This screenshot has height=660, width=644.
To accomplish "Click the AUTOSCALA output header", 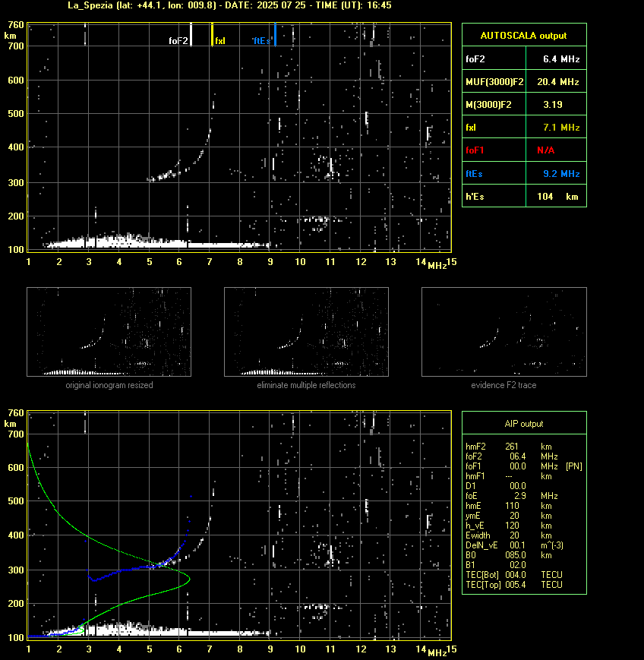I will tap(524, 36).
